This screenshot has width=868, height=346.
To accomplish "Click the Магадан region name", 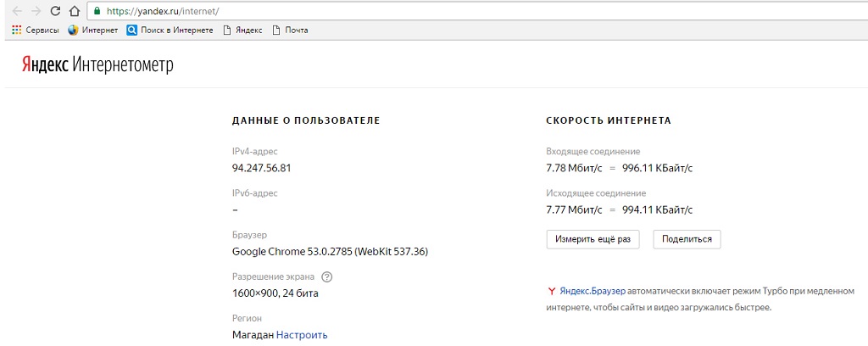I will (253, 335).
